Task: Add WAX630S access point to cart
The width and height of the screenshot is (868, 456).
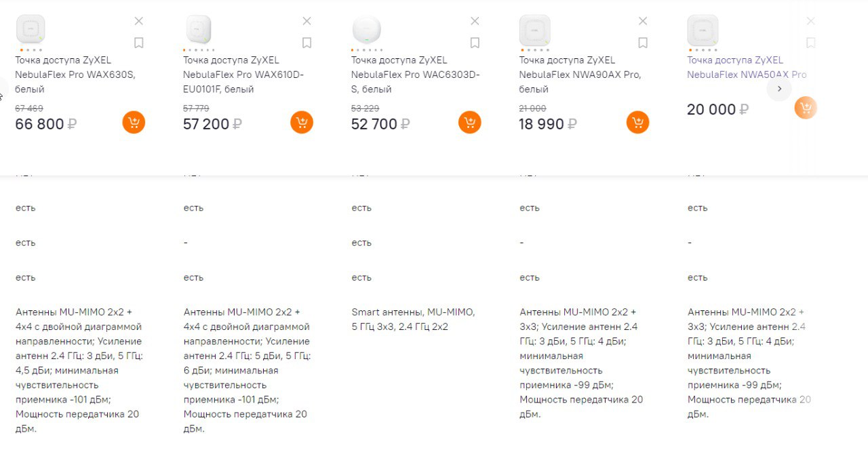Action: click(134, 123)
